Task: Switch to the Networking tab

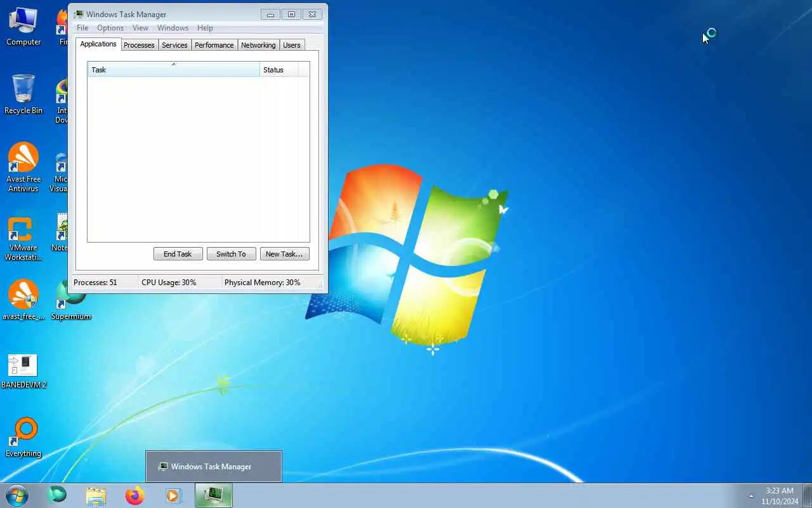Action: click(x=258, y=45)
